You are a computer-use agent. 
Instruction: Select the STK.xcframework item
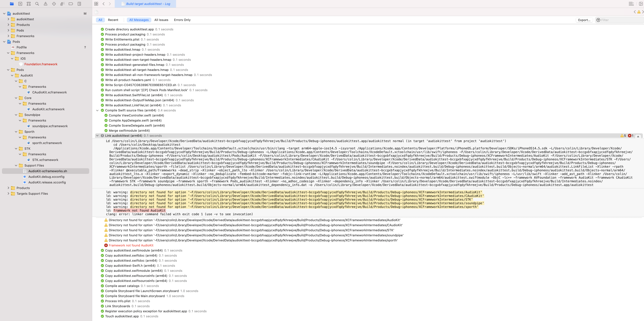(45, 160)
